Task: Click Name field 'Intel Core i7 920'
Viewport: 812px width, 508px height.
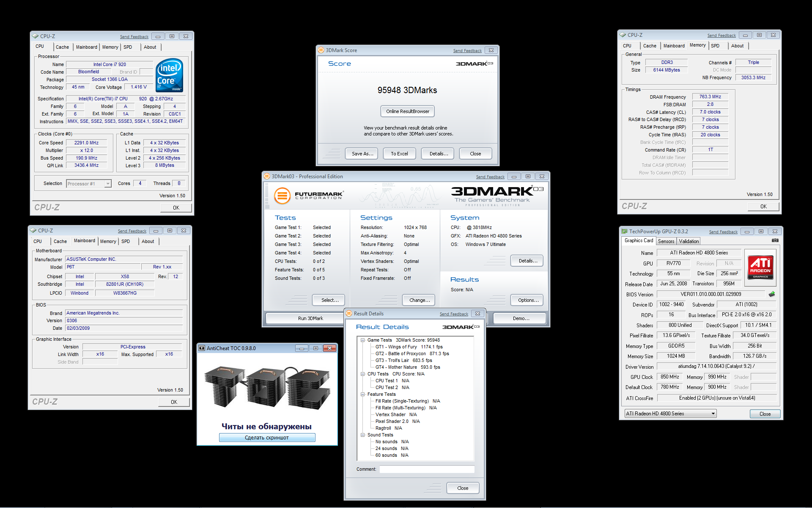Action: (110, 64)
